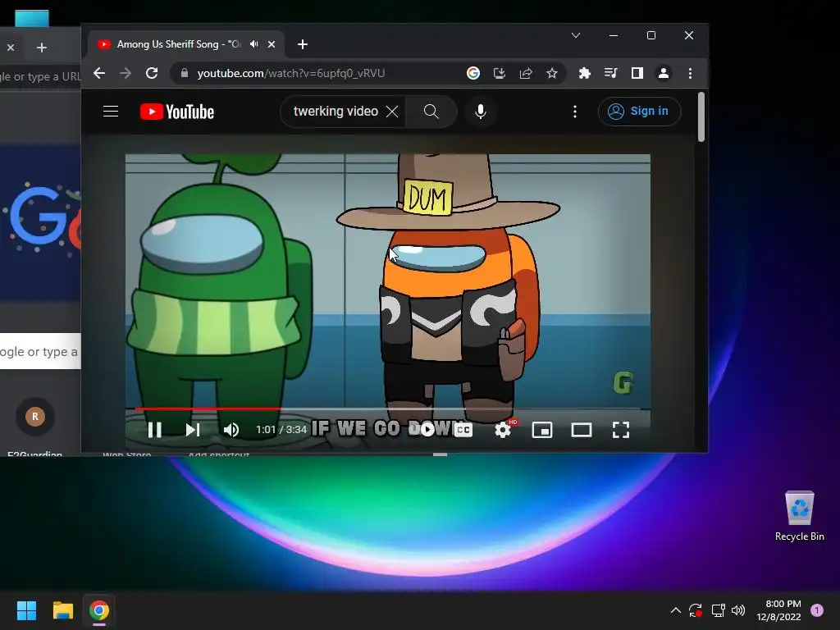Open YouTube hamburger guide menu

pos(111,112)
